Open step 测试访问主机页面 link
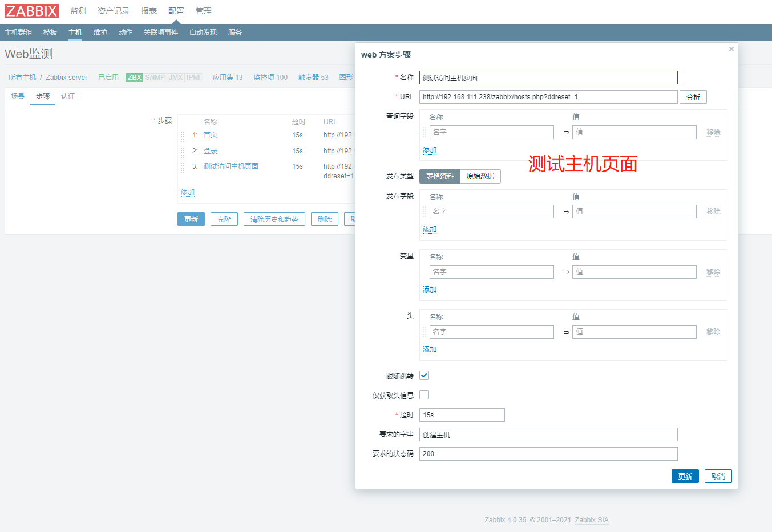The height and width of the screenshot is (532, 772). tap(231, 166)
